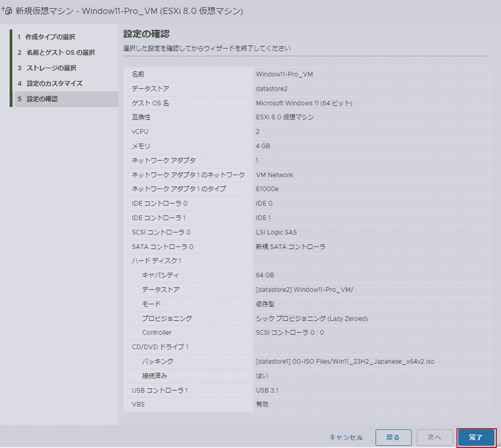Click the 設定の確認 heading
501x448 pixels.
point(146,34)
